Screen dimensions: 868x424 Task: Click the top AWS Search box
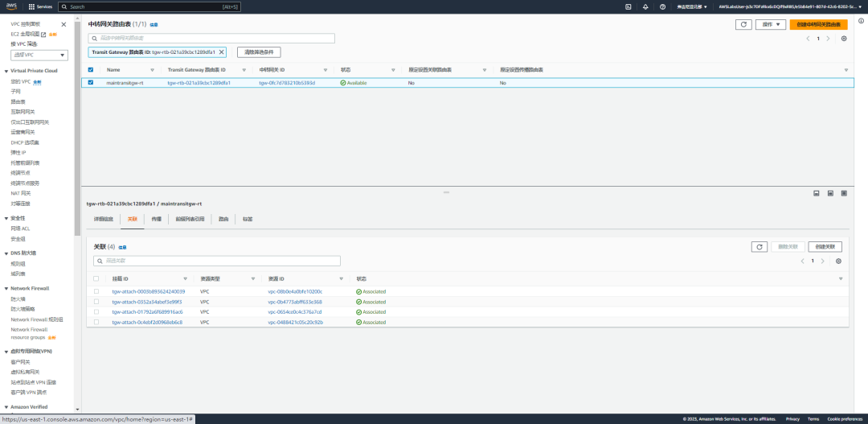pos(149,7)
